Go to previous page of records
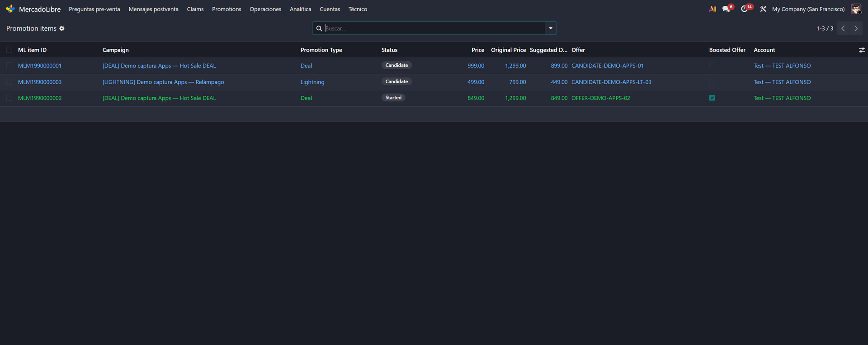Image resolution: width=868 pixels, height=345 pixels. click(843, 28)
